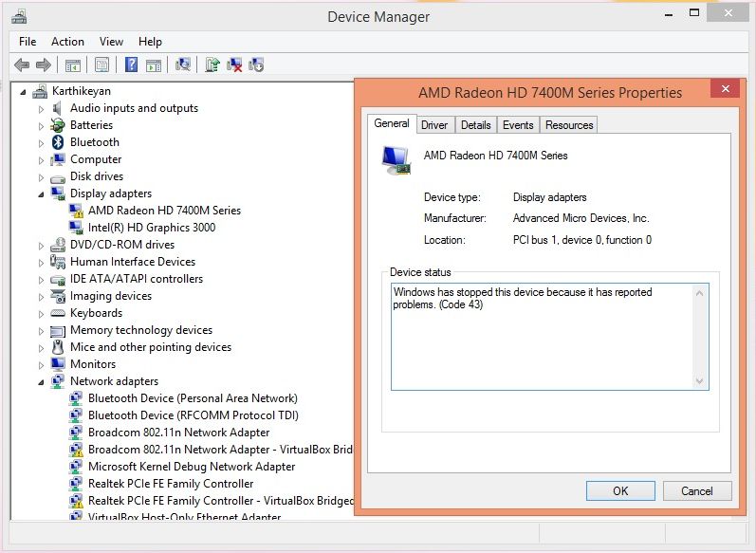Collapse the Karthikeyan root node
The height and width of the screenshot is (553, 756).
pos(23,92)
